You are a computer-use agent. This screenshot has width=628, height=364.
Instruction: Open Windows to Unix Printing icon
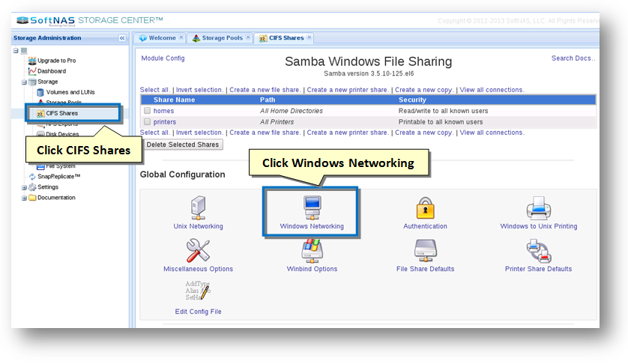point(539,207)
